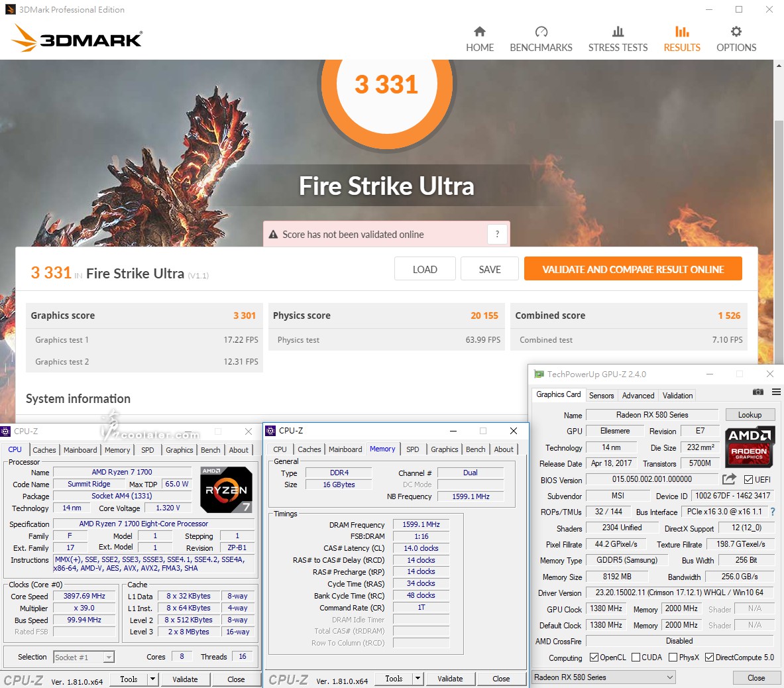Click Tools button in left CPU-Z window
Screen dimensions: 784x688
click(x=129, y=679)
